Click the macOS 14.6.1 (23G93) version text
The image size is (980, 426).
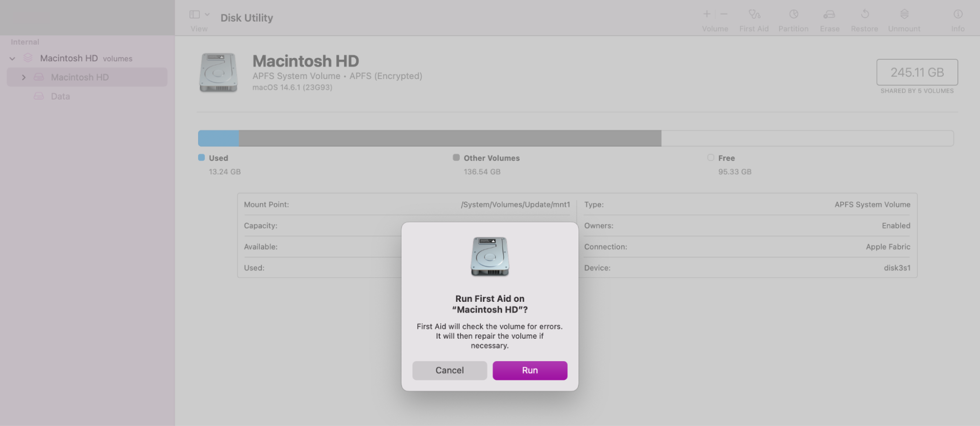tap(292, 87)
